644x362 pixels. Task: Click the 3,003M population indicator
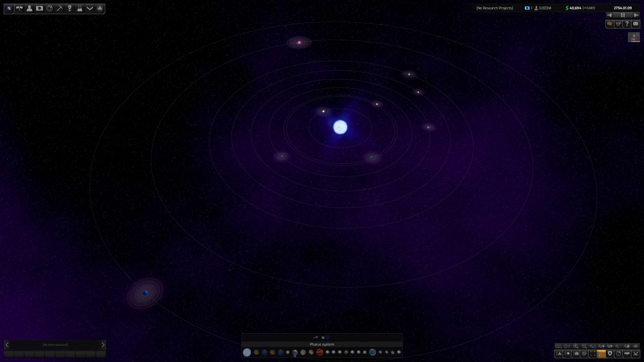(543, 8)
